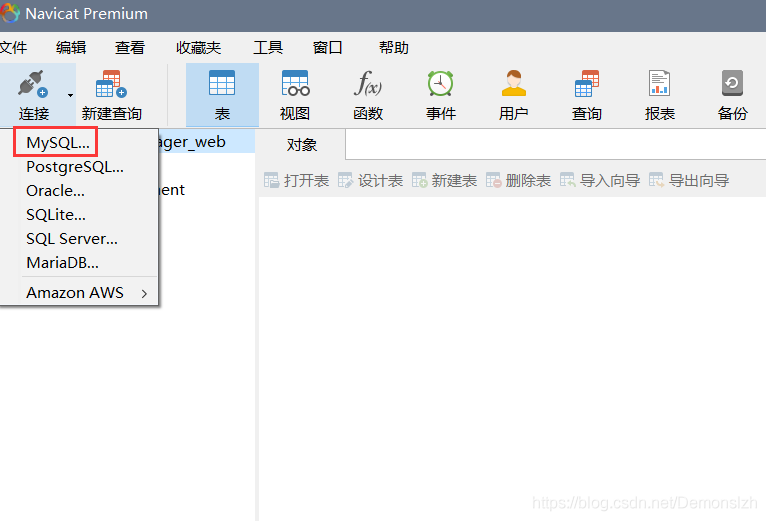Click the 设计表 design table icon

[x=345, y=180]
